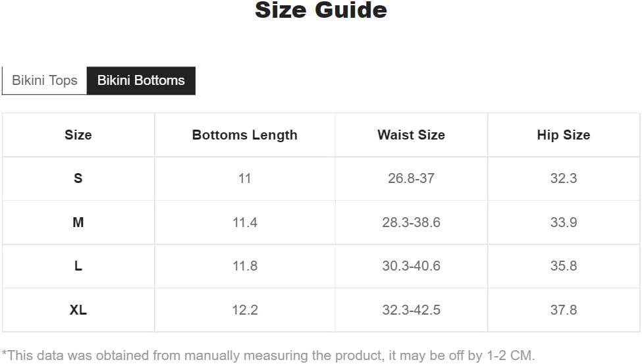Click the 11.4 bottoms length cell
The image size is (642, 364).
click(x=244, y=222)
